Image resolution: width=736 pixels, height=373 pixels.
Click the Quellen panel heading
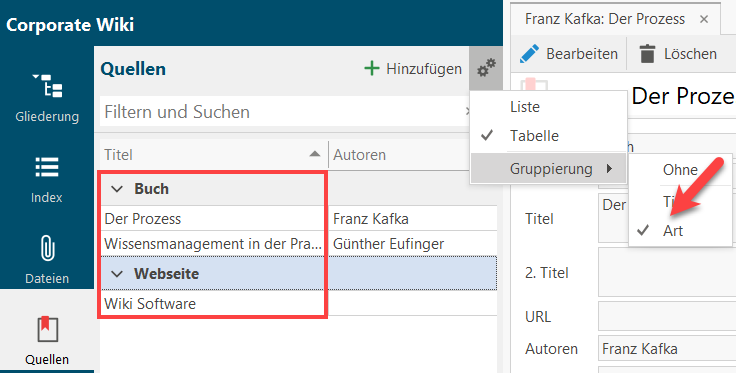coord(133,69)
